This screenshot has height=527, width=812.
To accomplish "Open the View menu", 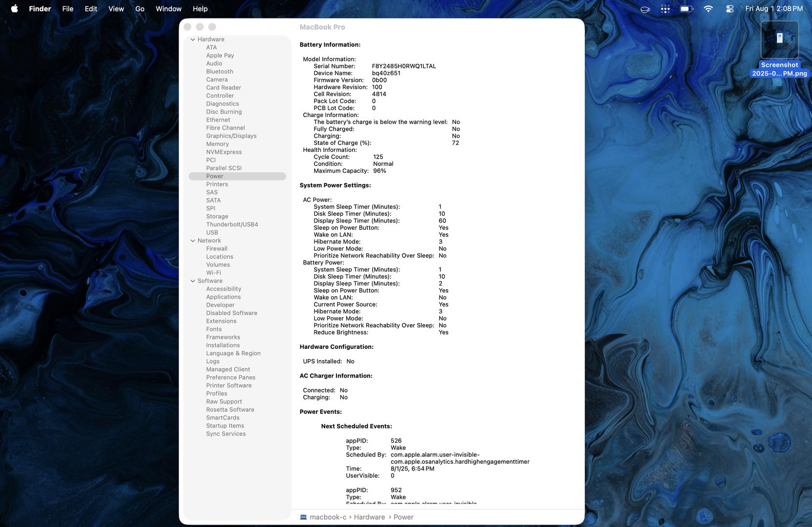I will point(116,9).
